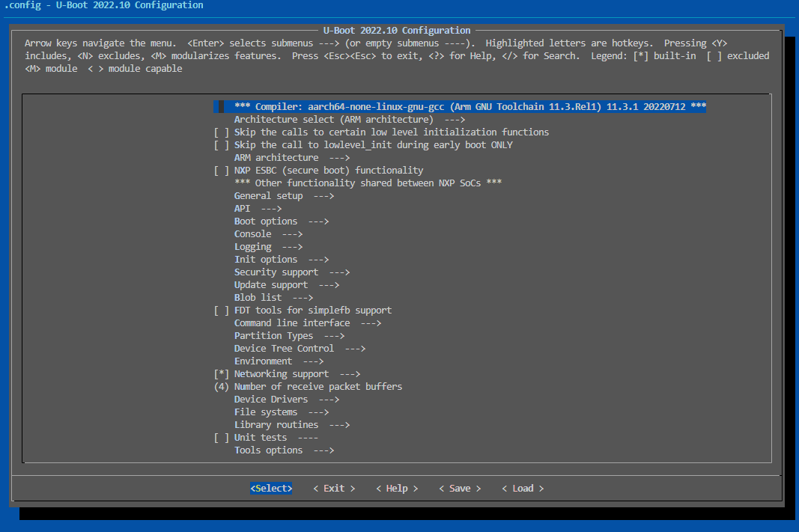Open the Console submenu

(269, 234)
